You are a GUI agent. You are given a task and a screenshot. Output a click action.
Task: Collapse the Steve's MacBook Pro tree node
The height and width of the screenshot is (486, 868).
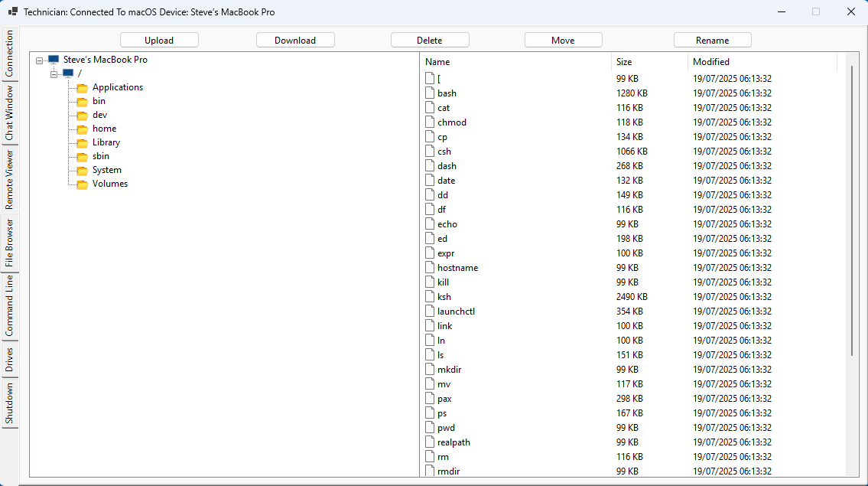39,60
